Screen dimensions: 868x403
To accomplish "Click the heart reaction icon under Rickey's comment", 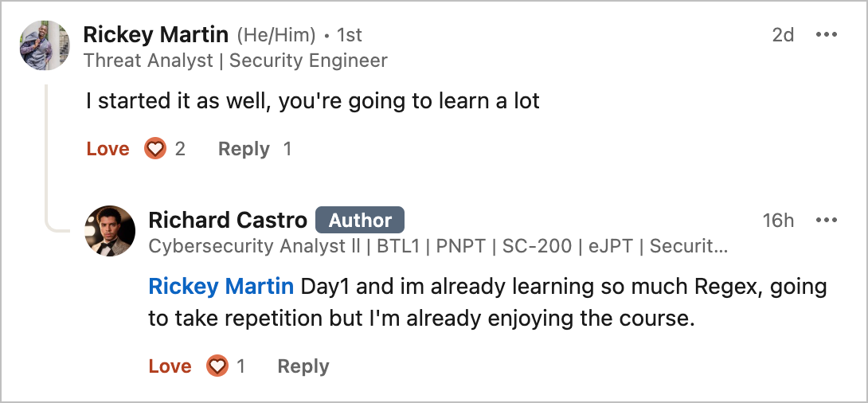I will [155, 149].
